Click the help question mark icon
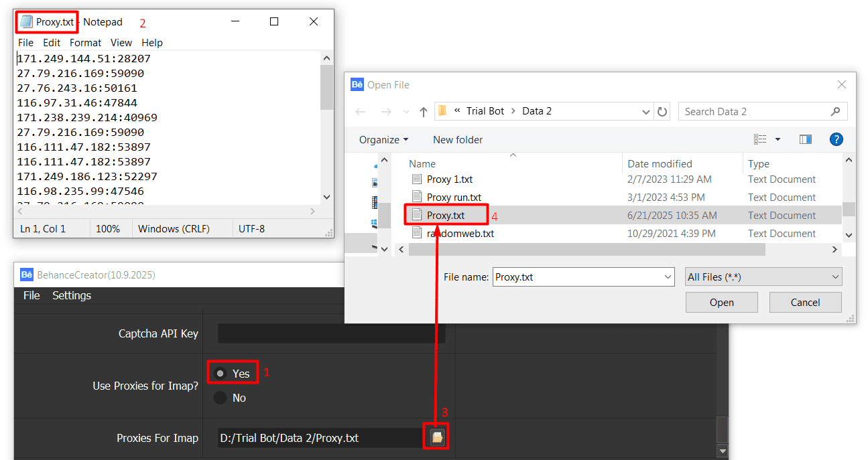The height and width of the screenshot is (460, 868). (x=836, y=139)
